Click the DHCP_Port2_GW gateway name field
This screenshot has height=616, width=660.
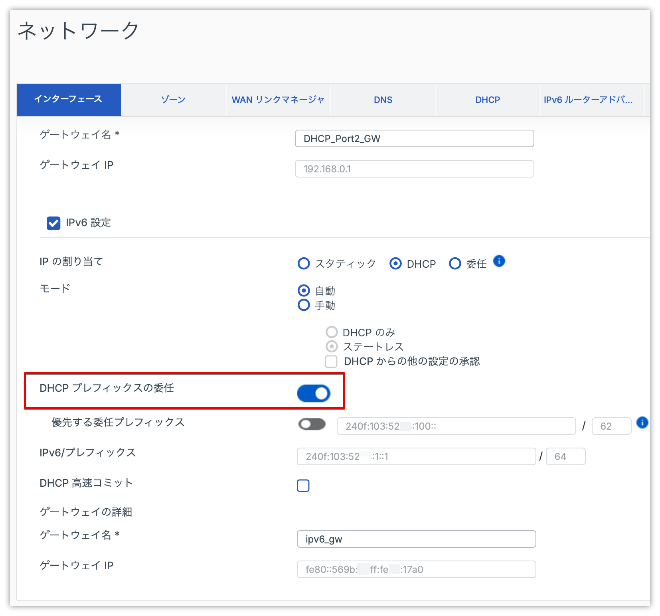pyautogui.click(x=414, y=139)
